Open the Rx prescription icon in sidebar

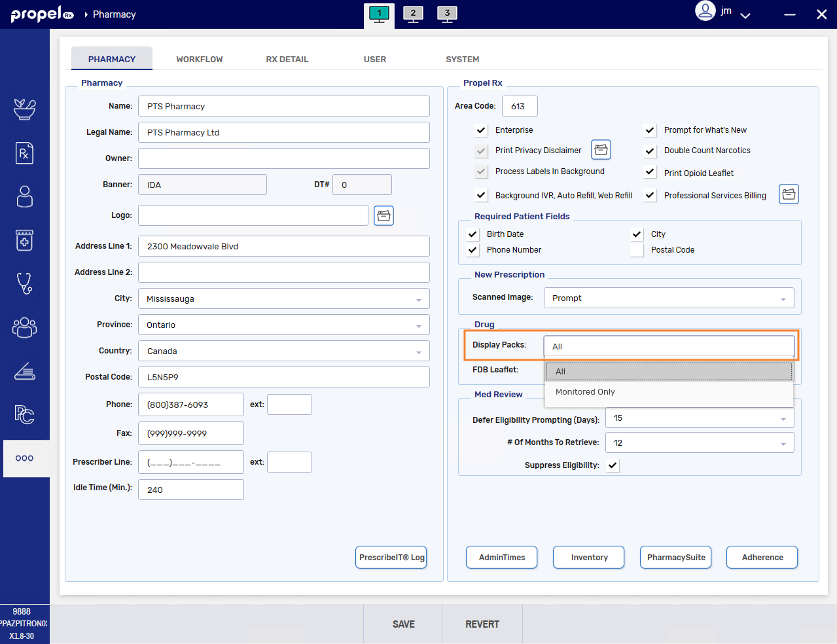pos(25,153)
